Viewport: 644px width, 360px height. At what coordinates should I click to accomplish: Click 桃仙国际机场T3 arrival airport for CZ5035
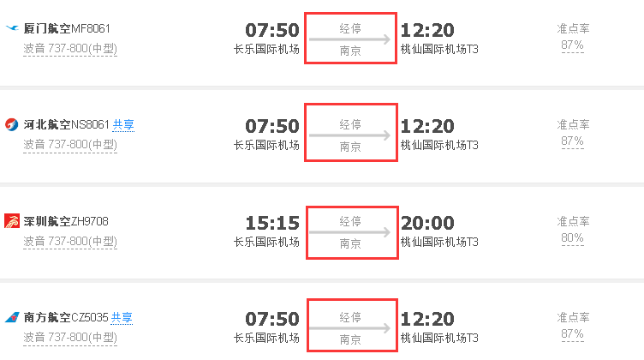point(439,339)
